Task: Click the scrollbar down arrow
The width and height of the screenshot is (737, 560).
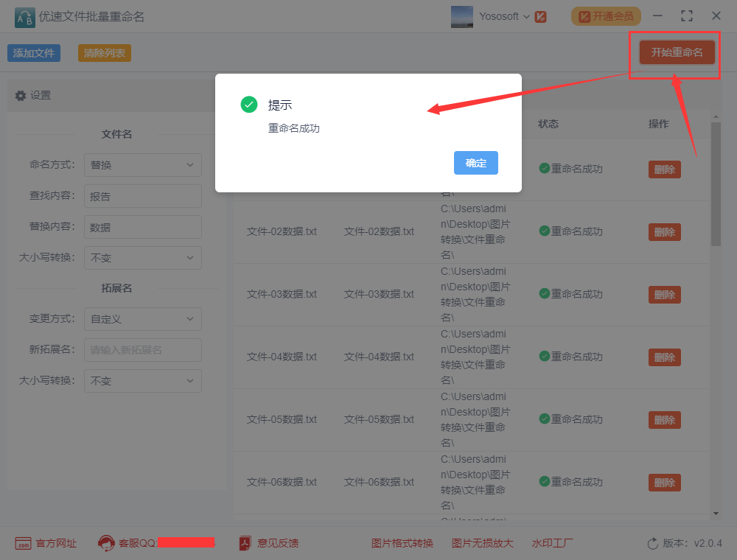Action: [x=716, y=514]
